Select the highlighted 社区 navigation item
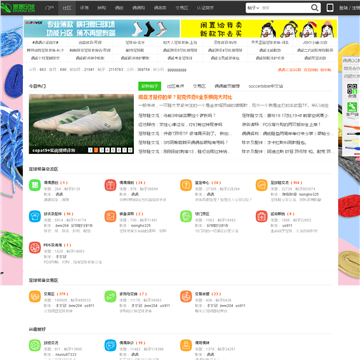360x360 pixels. [67, 8]
